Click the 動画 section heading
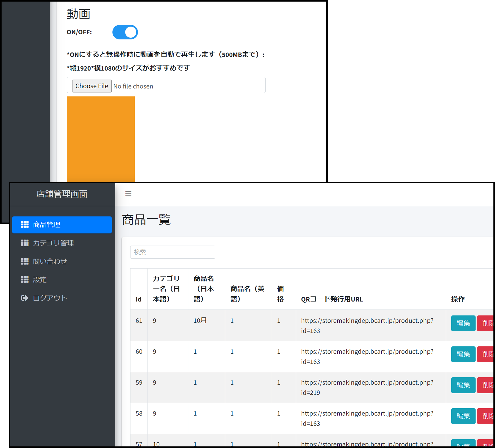Viewport: 495px width, 448px height. tap(78, 14)
